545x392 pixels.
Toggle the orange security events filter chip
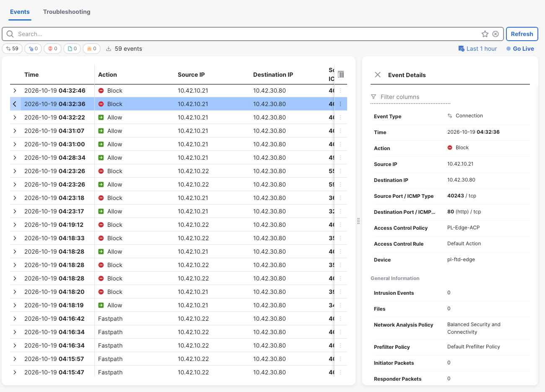point(91,49)
